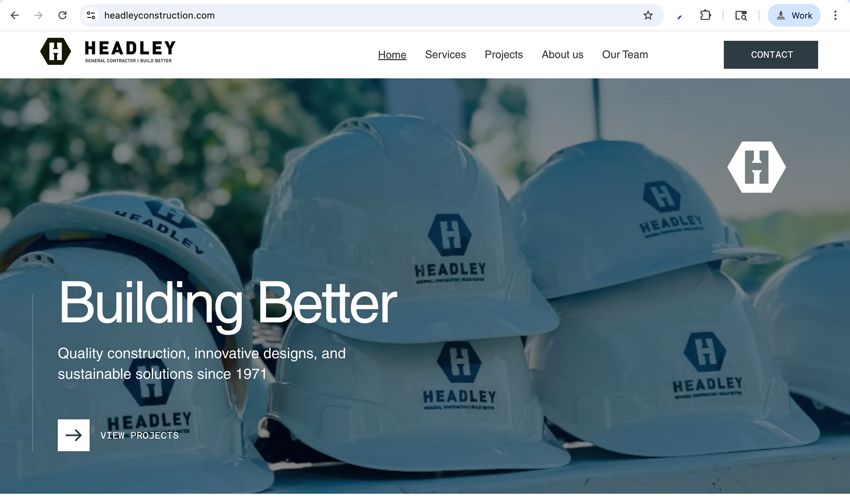Open Chrome three-dot menu
This screenshot has width=850, height=504.
(x=835, y=15)
